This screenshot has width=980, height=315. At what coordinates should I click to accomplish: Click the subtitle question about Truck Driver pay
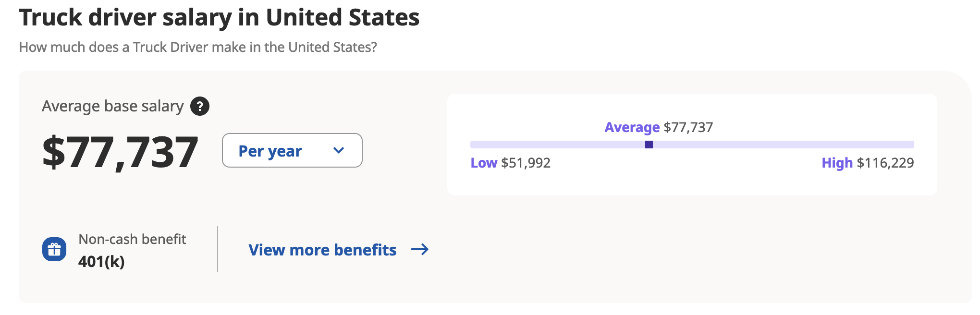tap(198, 47)
